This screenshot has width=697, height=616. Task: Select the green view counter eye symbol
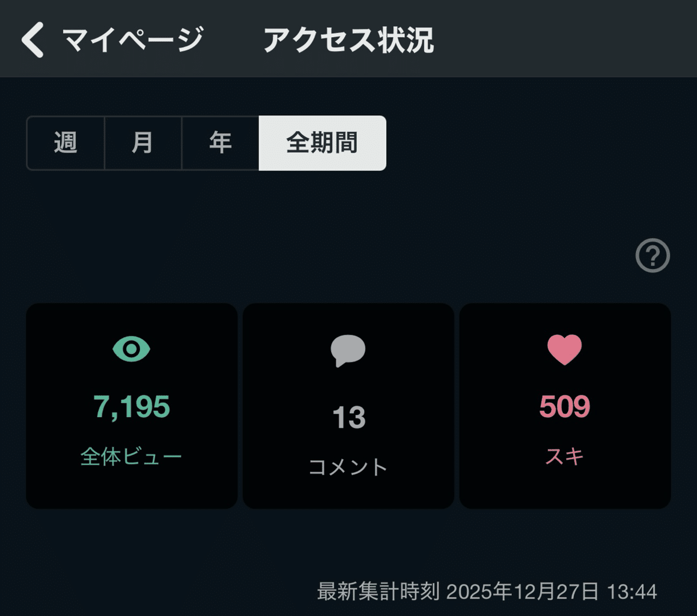131,349
